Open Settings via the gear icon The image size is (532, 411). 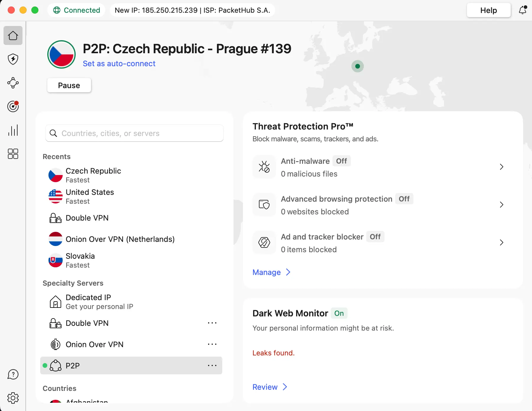[x=13, y=398]
